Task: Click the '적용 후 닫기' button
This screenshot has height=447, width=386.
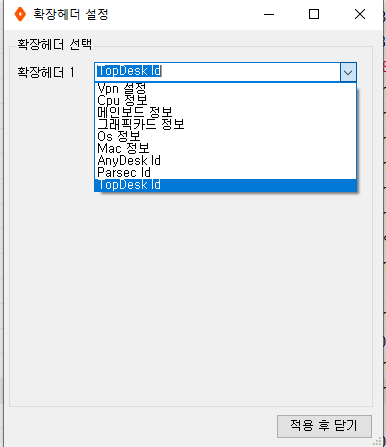Action: [x=324, y=426]
